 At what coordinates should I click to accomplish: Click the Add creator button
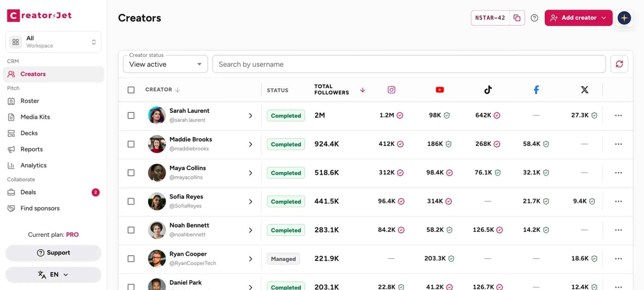pos(579,18)
